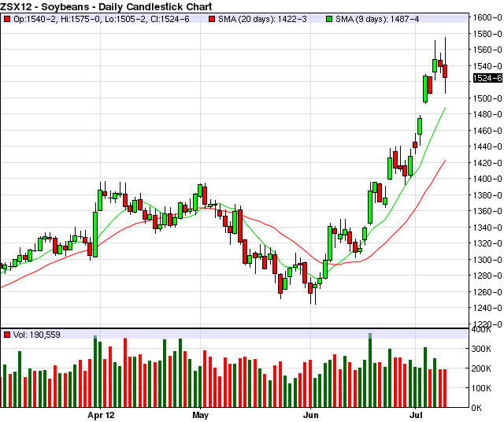
Task: Click the green SMA (9 days) legend swatch
Action: coord(329,19)
